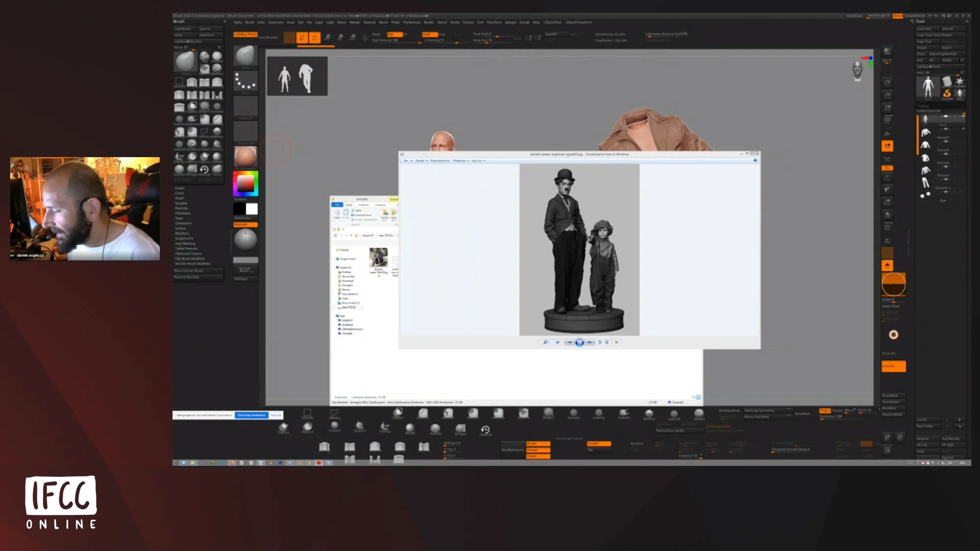This screenshot has height=551, width=980.
Task: Enable the Double display toggle
Action: click(x=598, y=444)
